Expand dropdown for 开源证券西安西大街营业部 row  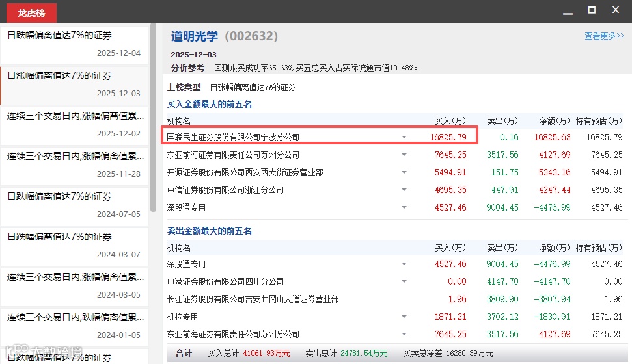[404, 172]
